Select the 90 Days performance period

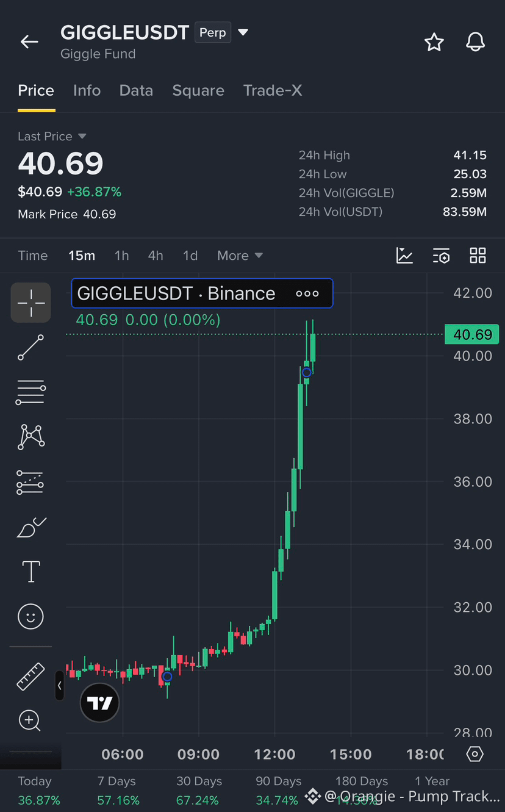point(278,791)
